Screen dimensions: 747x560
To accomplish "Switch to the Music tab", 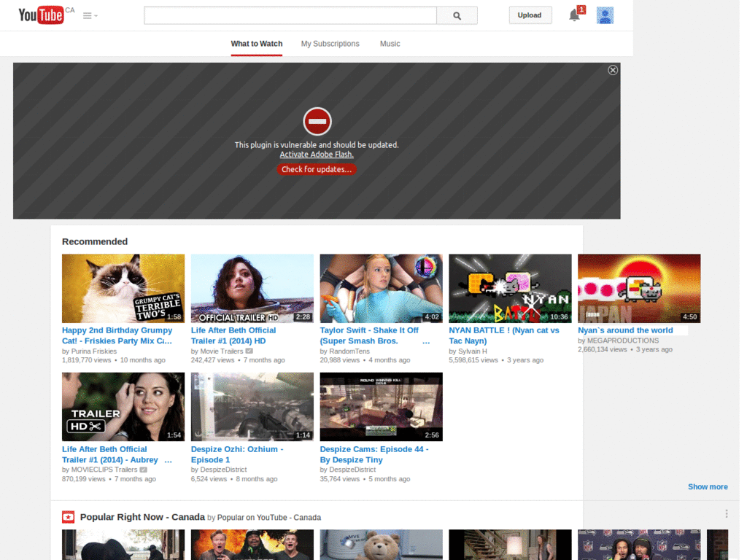I will tap(390, 44).
